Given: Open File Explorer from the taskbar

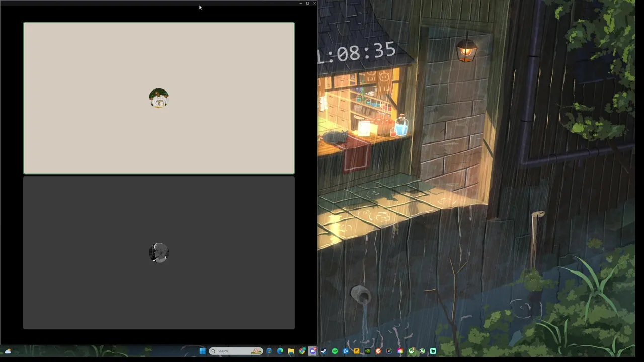Looking at the screenshot, I should coord(291,351).
